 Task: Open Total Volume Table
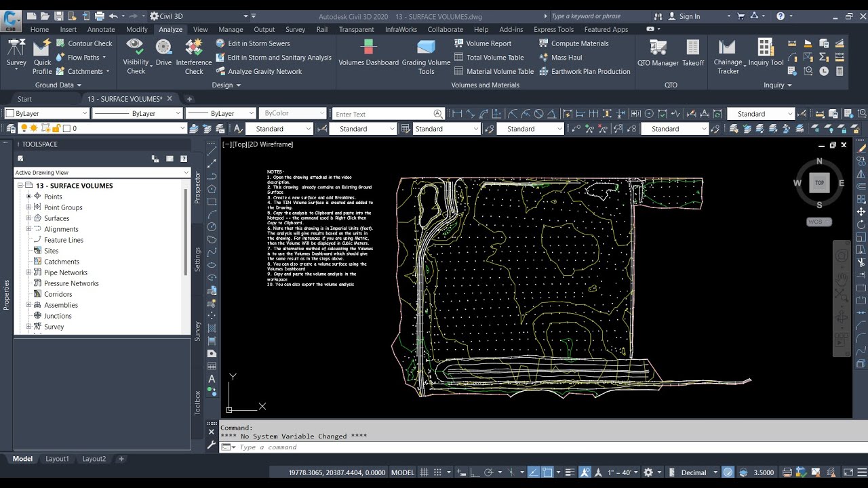489,58
